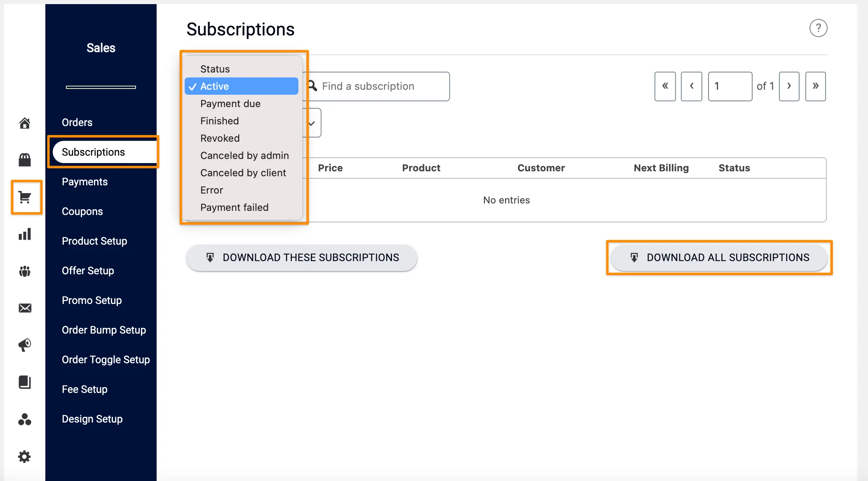Open the Coupons menu item
This screenshot has height=481, width=868.
coord(82,211)
